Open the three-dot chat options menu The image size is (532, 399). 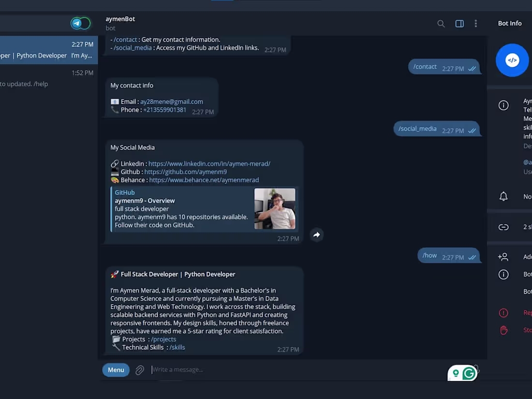(x=476, y=23)
